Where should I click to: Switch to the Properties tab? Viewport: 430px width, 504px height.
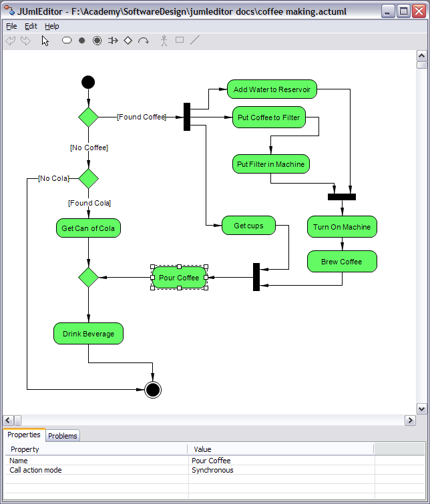[24, 435]
